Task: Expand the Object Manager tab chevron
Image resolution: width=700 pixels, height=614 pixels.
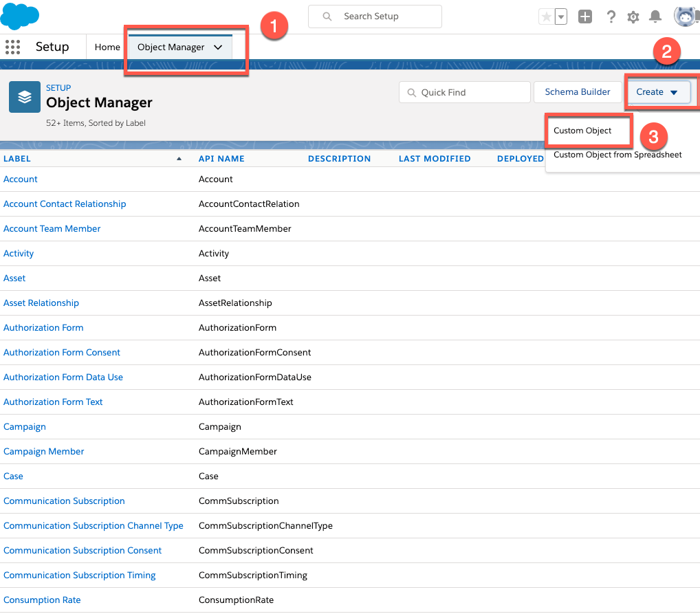Action: pos(218,47)
